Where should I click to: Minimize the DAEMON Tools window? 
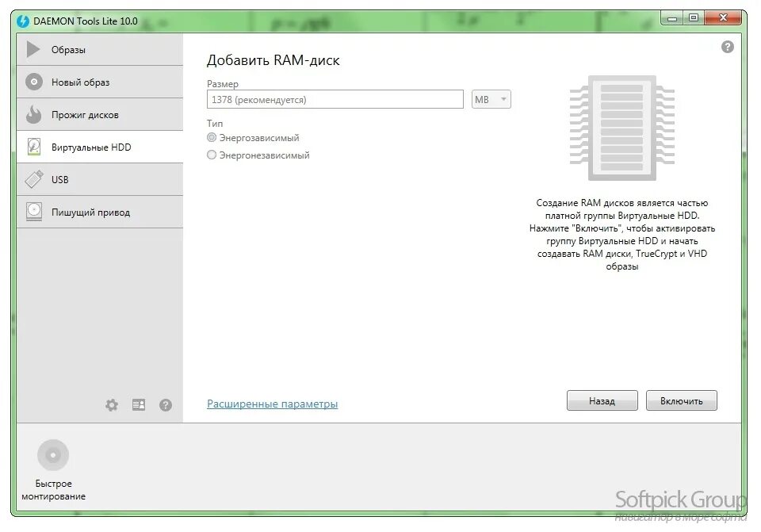point(671,18)
